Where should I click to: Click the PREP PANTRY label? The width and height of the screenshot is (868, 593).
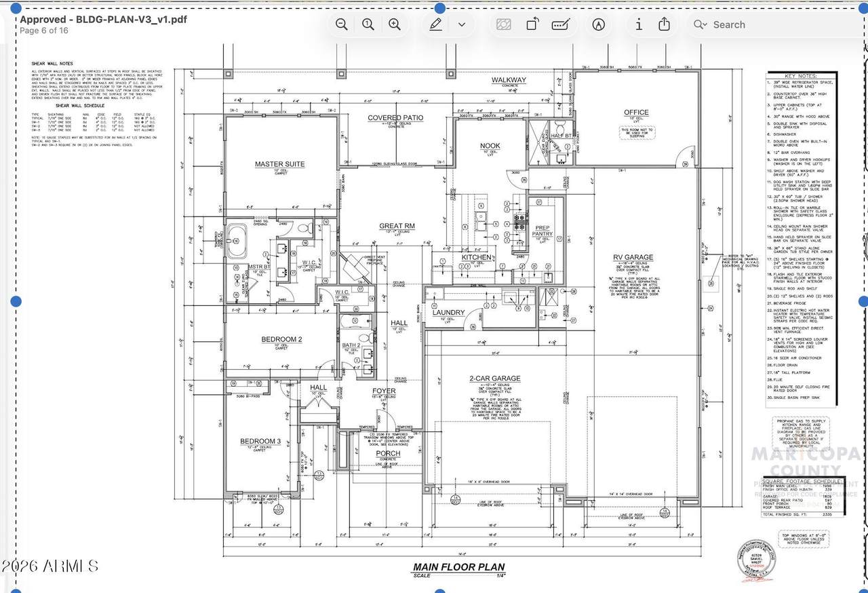click(542, 231)
